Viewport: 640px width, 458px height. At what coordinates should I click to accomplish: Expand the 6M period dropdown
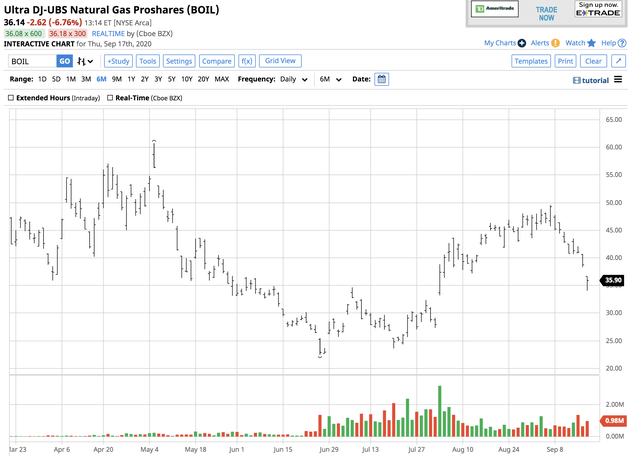coord(331,79)
